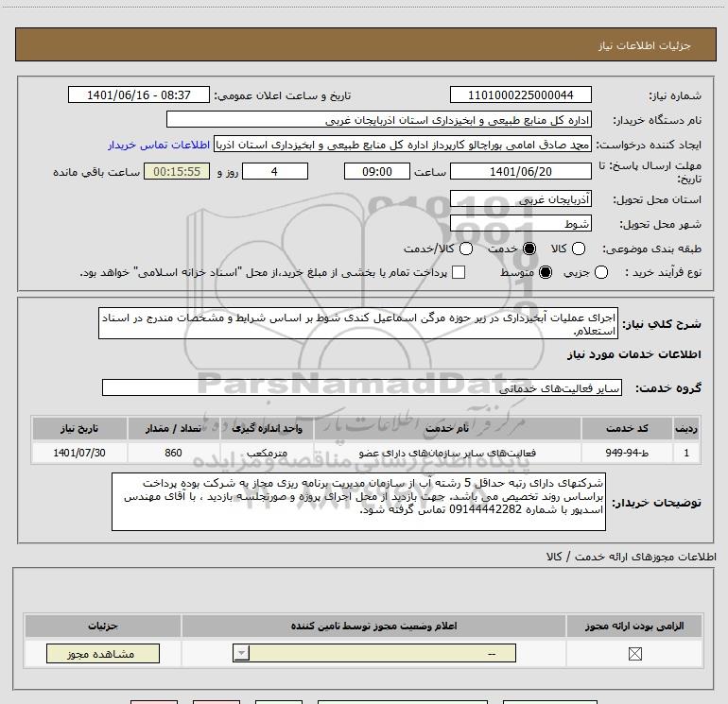The image size is (728, 704).
Task: Click the ردیف column header
Action: click(x=686, y=428)
